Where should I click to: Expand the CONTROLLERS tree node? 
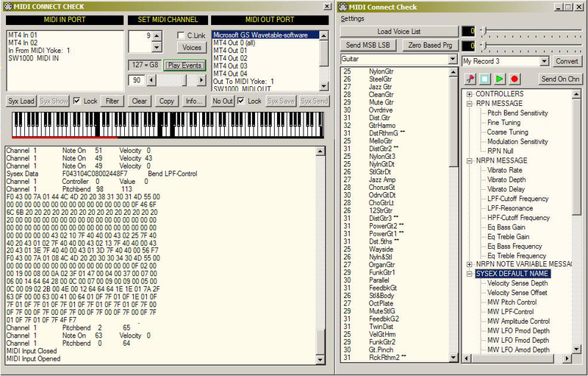pyautogui.click(x=469, y=94)
